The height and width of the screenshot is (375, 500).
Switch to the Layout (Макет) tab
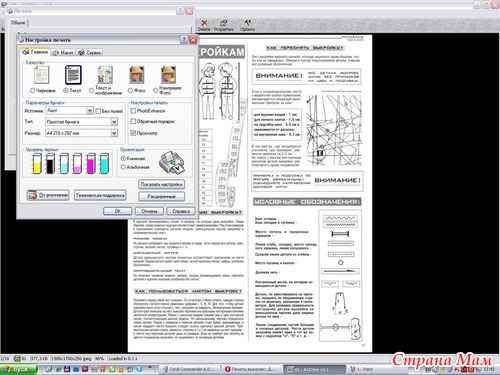click(x=63, y=53)
